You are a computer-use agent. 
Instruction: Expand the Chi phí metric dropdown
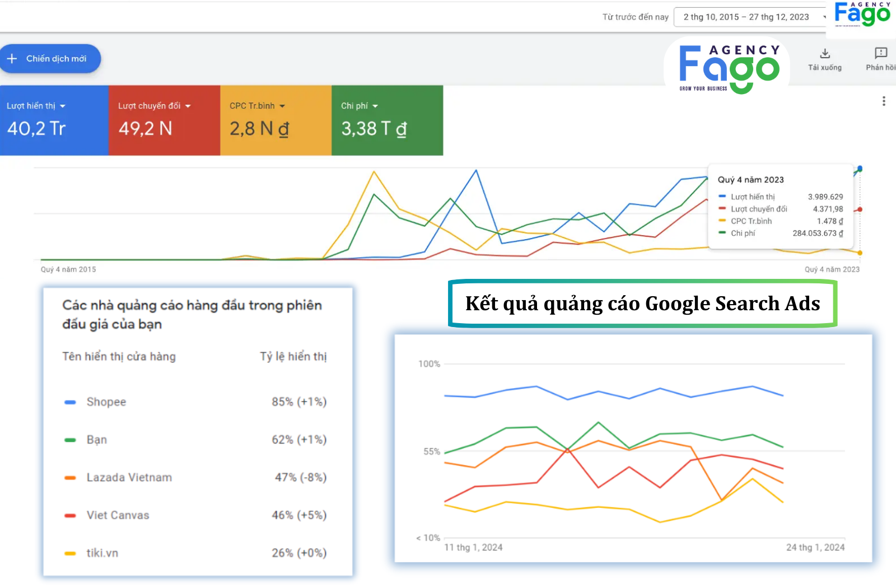375,106
